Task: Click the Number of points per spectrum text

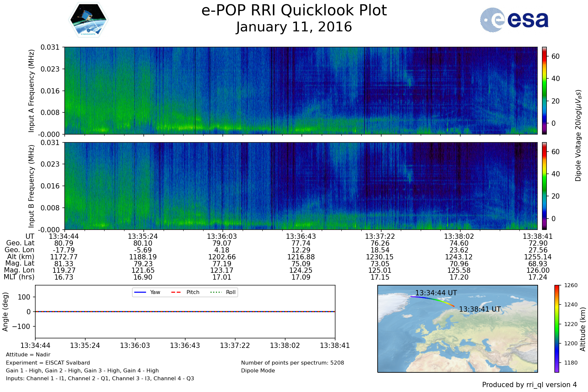Action: [x=292, y=363]
